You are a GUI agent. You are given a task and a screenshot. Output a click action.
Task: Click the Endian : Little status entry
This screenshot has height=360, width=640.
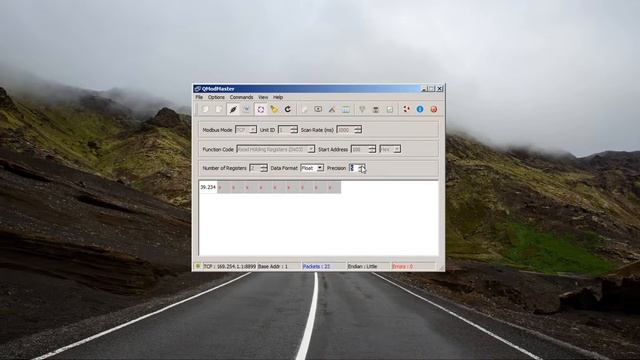(x=362, y=267)
